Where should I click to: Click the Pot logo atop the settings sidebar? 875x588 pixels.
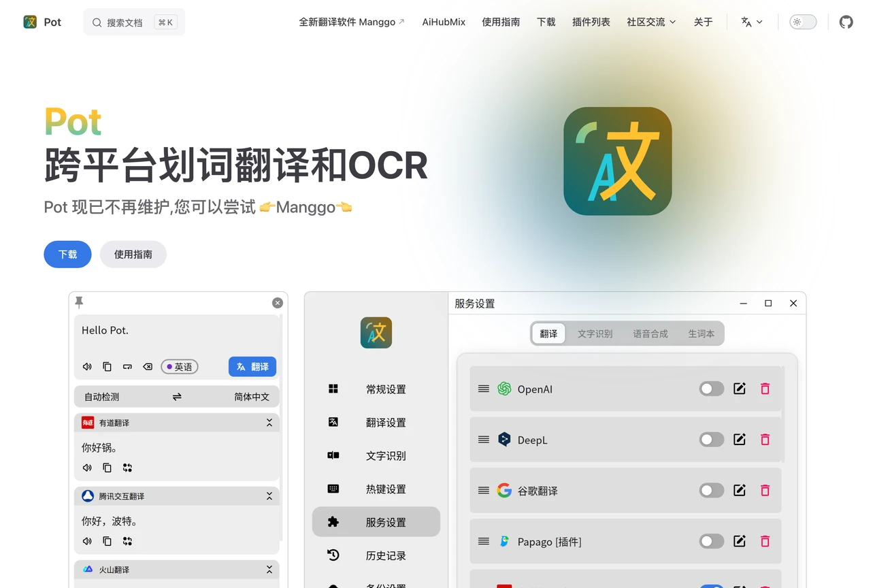[x=376, y=333]
